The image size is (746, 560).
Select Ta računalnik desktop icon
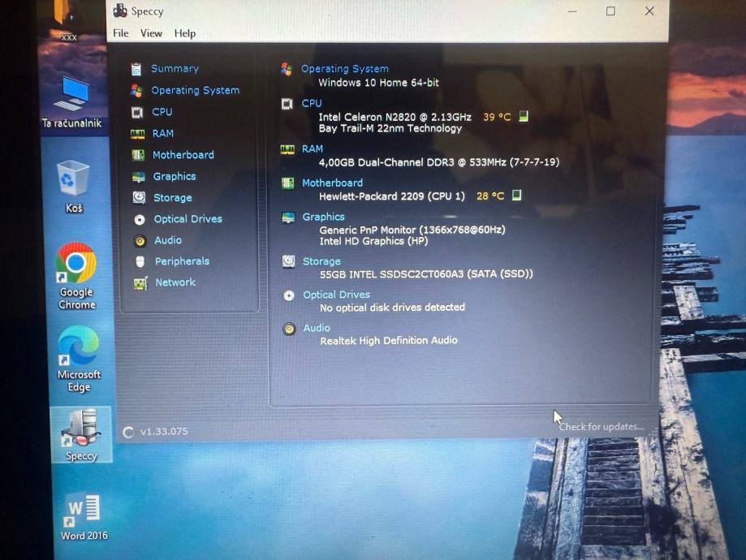click(x=72, y=103)
